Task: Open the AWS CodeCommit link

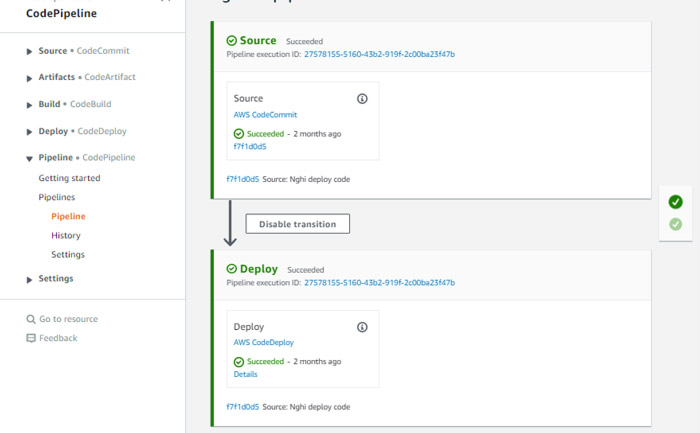Action: click(x=265, y=115)
